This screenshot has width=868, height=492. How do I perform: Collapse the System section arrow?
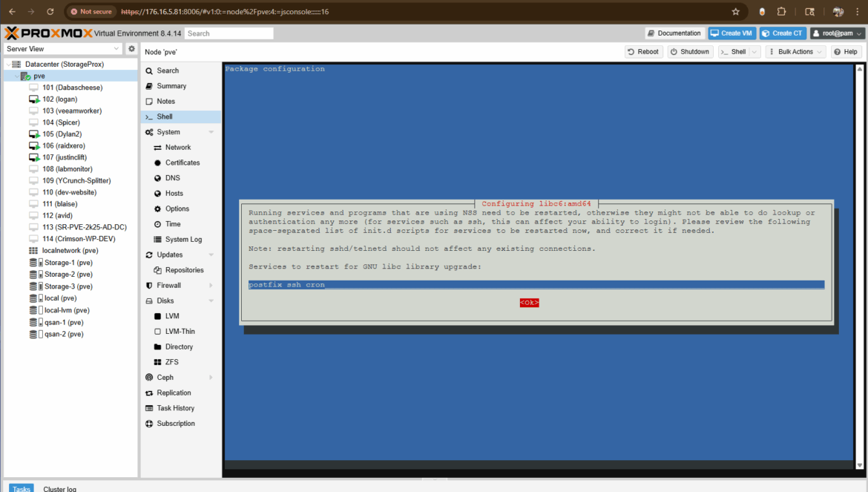pos(211,132)
